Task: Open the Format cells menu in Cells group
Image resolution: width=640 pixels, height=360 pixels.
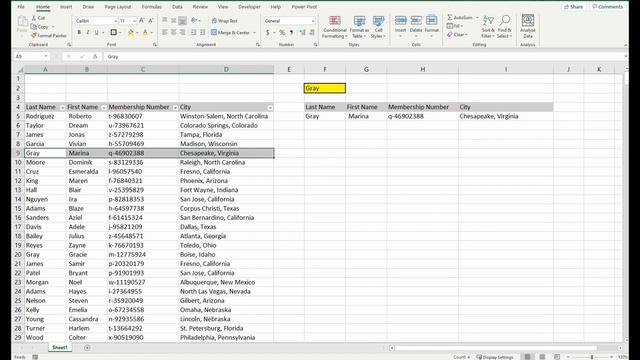Action: coord(431,27)
